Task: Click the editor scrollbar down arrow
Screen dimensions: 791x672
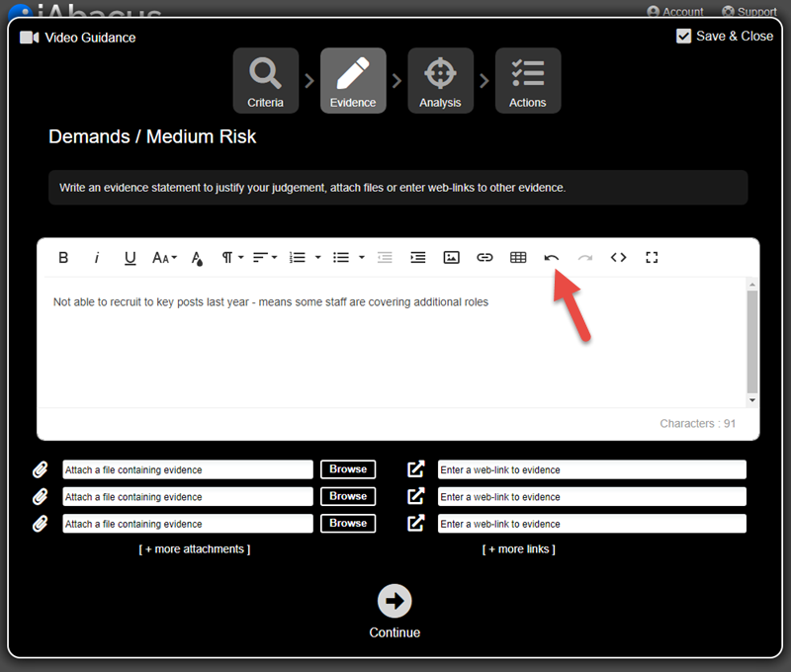Action: pos(752,400)
